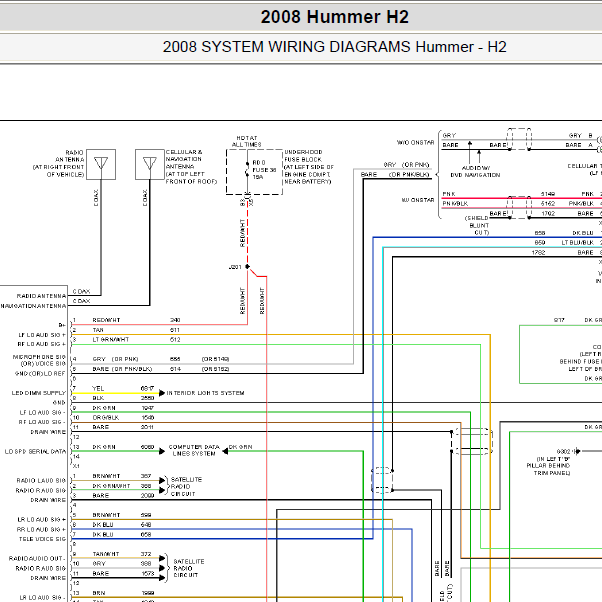
Task: Click the 'W/ ONSTAR' label
Action: click(418, 200)
